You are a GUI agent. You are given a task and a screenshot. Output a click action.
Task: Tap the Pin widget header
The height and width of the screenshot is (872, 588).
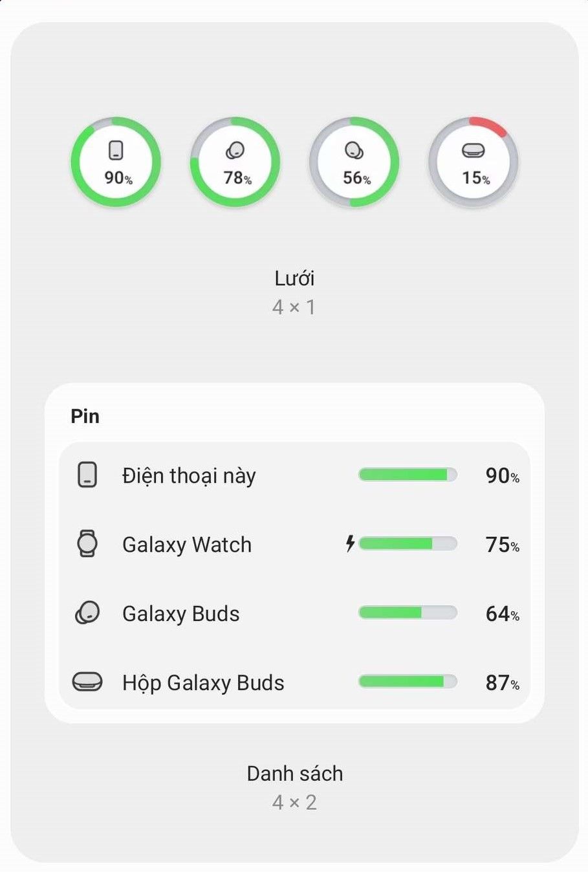[x=85, y=416]
